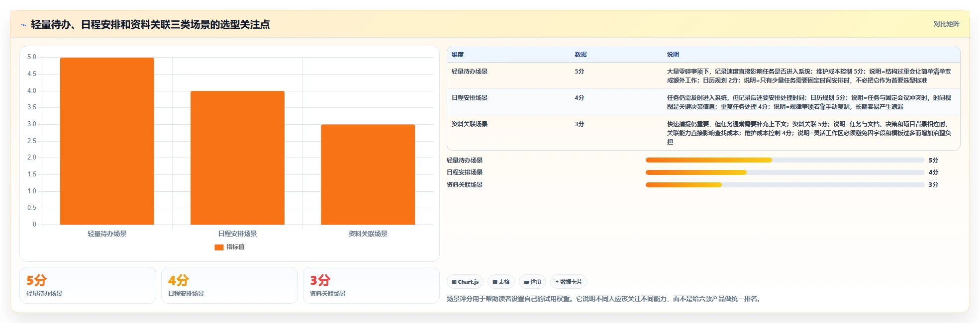Click the 轻量待办场景 x-axis label
This screenshot has height=323, width=980.
click(107, 234)
